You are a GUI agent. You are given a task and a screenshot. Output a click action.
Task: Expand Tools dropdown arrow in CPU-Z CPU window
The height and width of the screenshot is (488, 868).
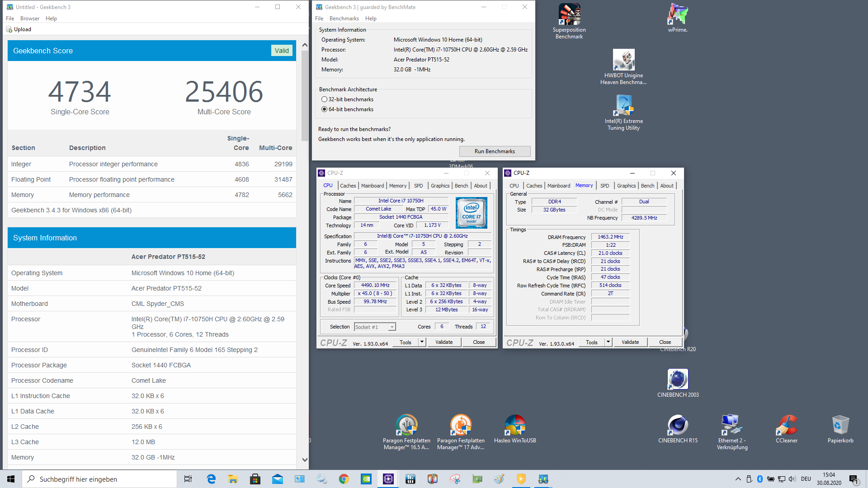click(x=422, y=342)
